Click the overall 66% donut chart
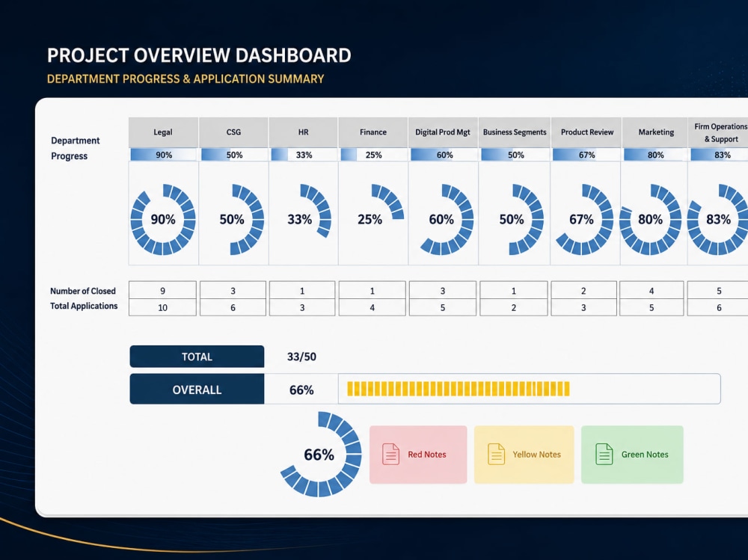The height and width of the screenshot is (560, 748). [x=321, y=454]
